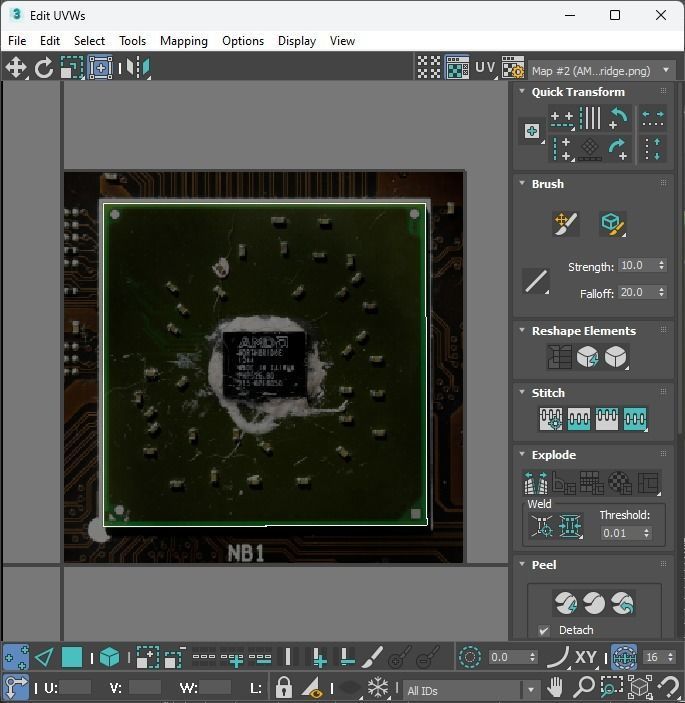This screenshot has width=685, height=703.
Task: Rotate -90 degrees around pivot icon
Action: (x=619, y=118)
